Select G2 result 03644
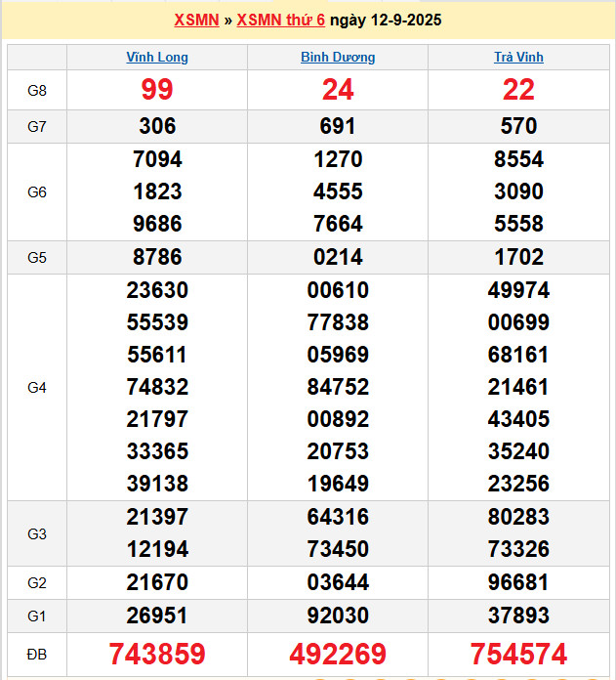 (338, 582)
